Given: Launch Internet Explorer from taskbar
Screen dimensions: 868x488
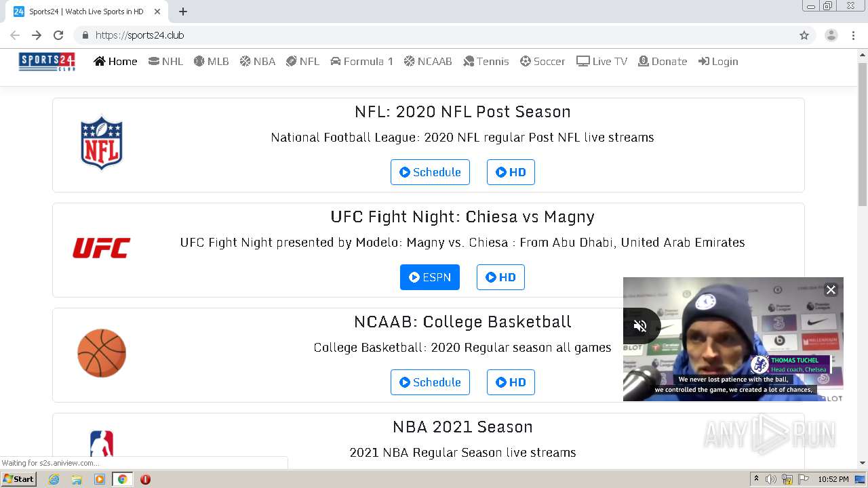Looking at the screenshot, I should (x=54, y=479).
